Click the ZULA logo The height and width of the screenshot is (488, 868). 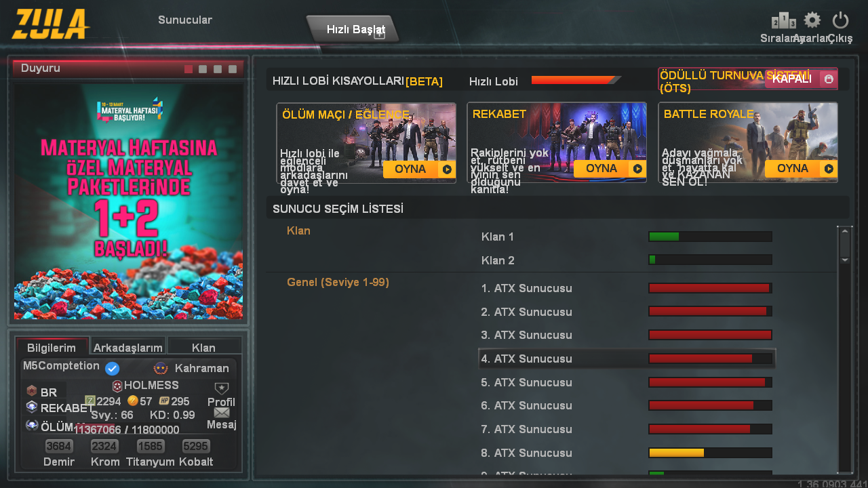coord(50,24)
